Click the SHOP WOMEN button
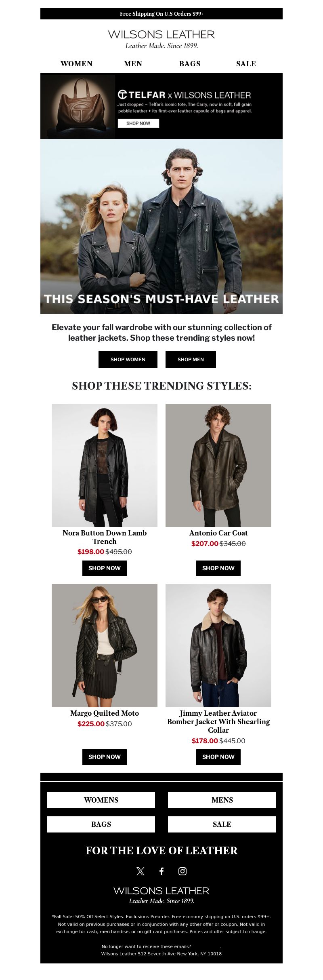The height and width of the screenshot is (980, 323). 128,360
